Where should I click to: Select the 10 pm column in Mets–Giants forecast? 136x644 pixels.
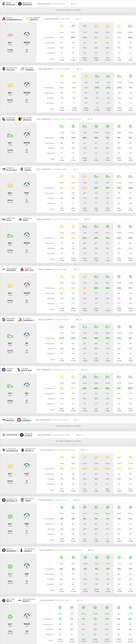pos(84,623)
